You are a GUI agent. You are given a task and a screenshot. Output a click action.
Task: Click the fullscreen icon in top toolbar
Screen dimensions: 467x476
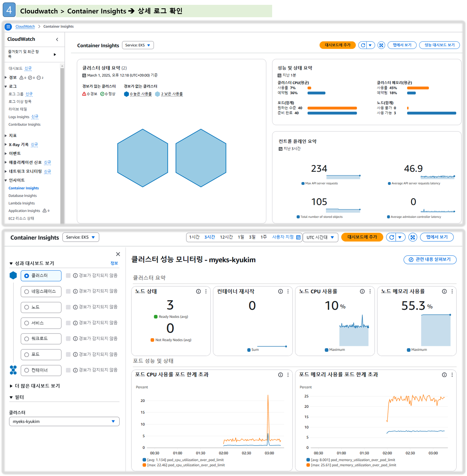[x=381, y=45]
